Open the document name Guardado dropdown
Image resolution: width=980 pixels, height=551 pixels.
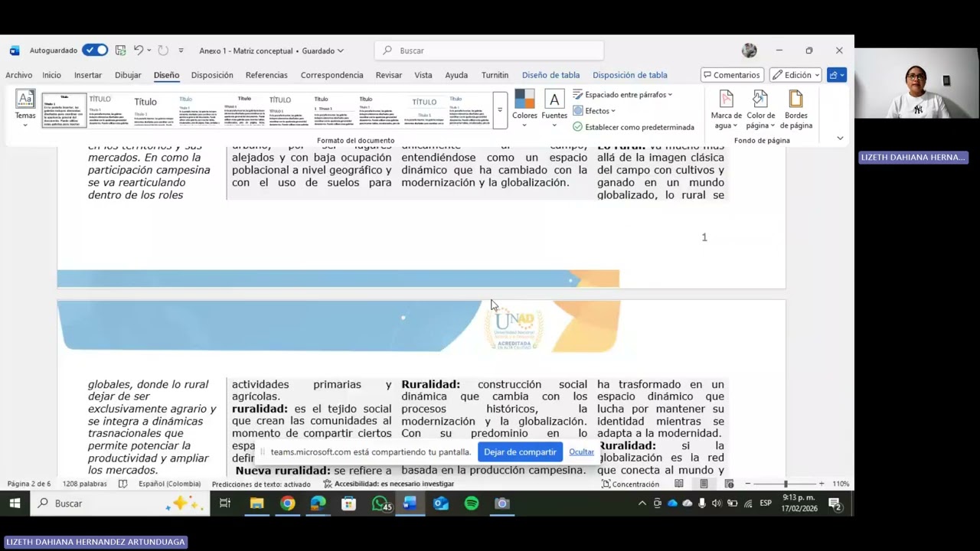(340, 51)
